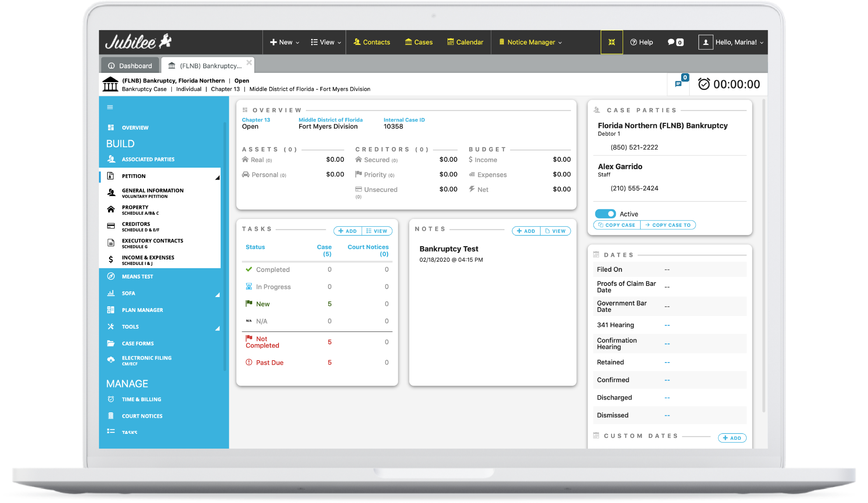This screenshot has height=503, width=868.
Task: Click the Tools wrench icon
Action: (x=111, y=326)
